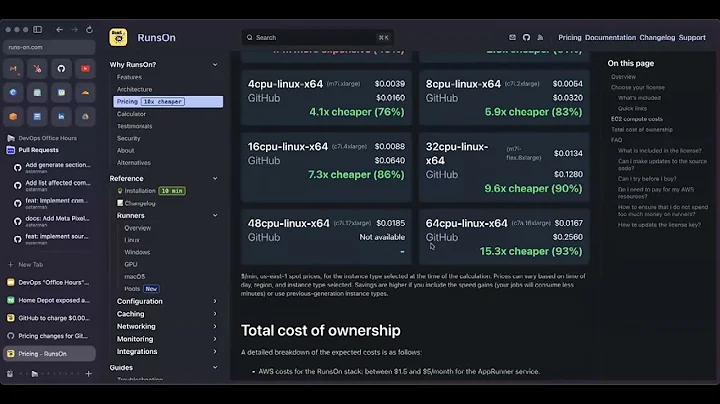Open the Pools New sidebar link
This screenshot has height=404, width=720.
(x=141, y=289)
